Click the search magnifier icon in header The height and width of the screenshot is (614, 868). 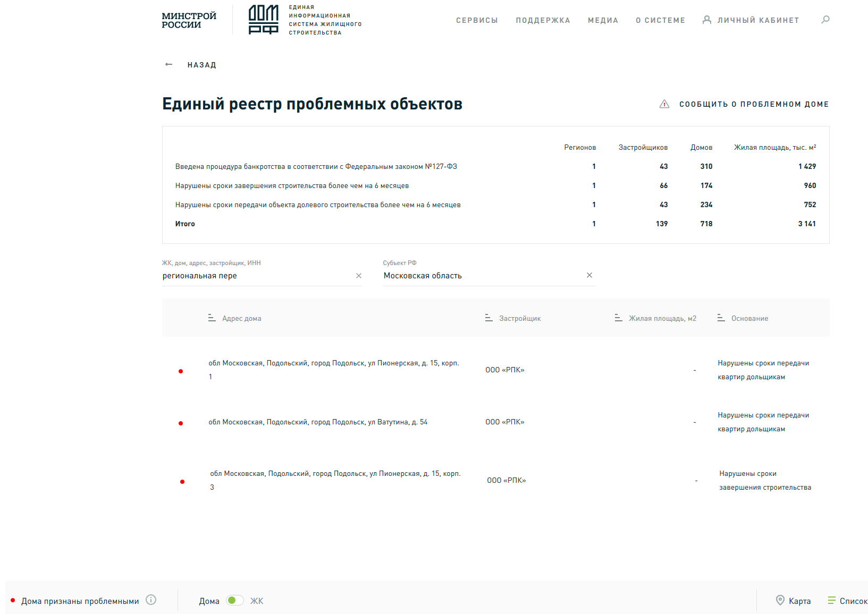point(825,20)
